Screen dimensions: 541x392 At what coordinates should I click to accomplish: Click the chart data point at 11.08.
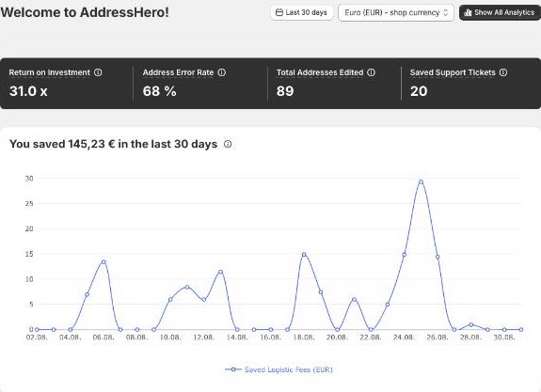(x=187, y=287)
